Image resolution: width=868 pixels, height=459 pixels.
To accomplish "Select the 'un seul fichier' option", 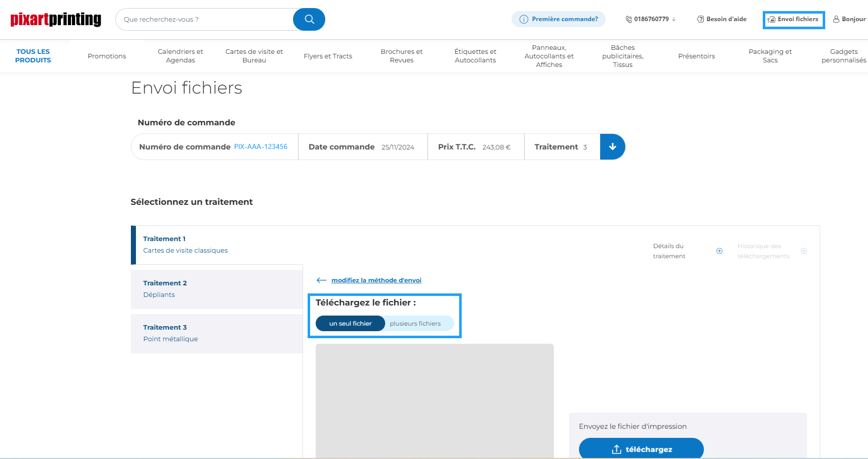I will pyautogui.click(x=350, y=324).
